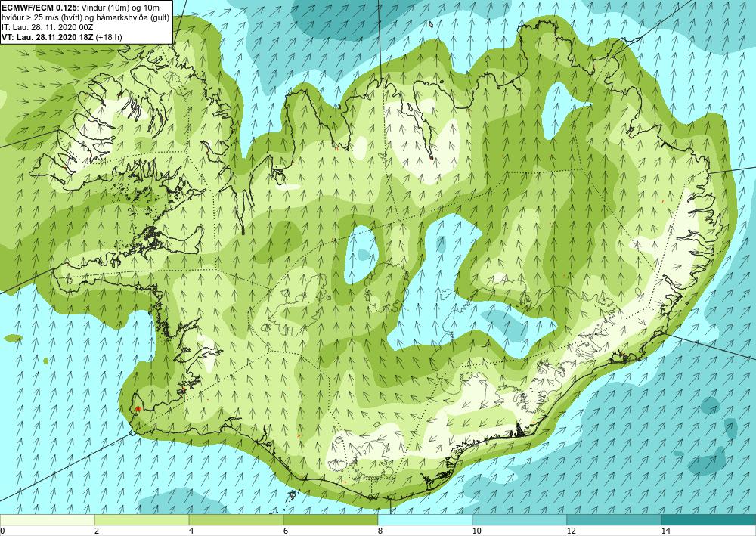This screenshot has height=536, width=756.
Task: Click the 'VT: Lau. 28.11.2020 18Z' line
Action: coord(48,36)
